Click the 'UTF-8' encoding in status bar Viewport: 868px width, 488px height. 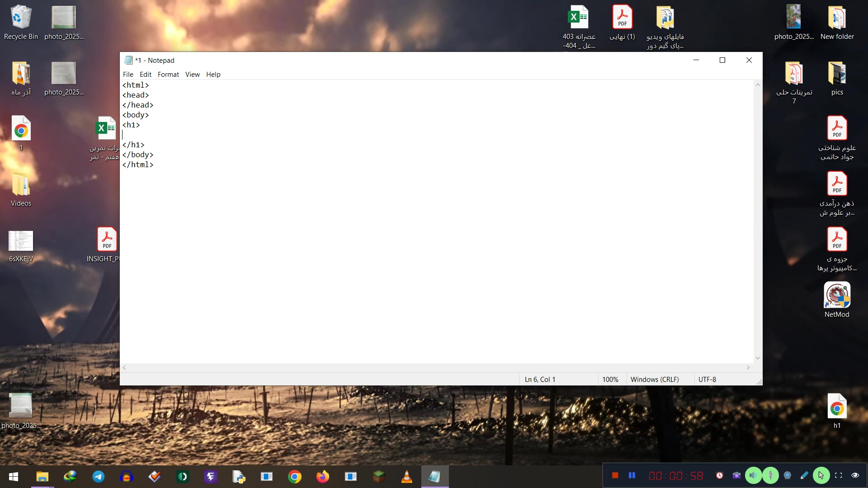(707, 380)
